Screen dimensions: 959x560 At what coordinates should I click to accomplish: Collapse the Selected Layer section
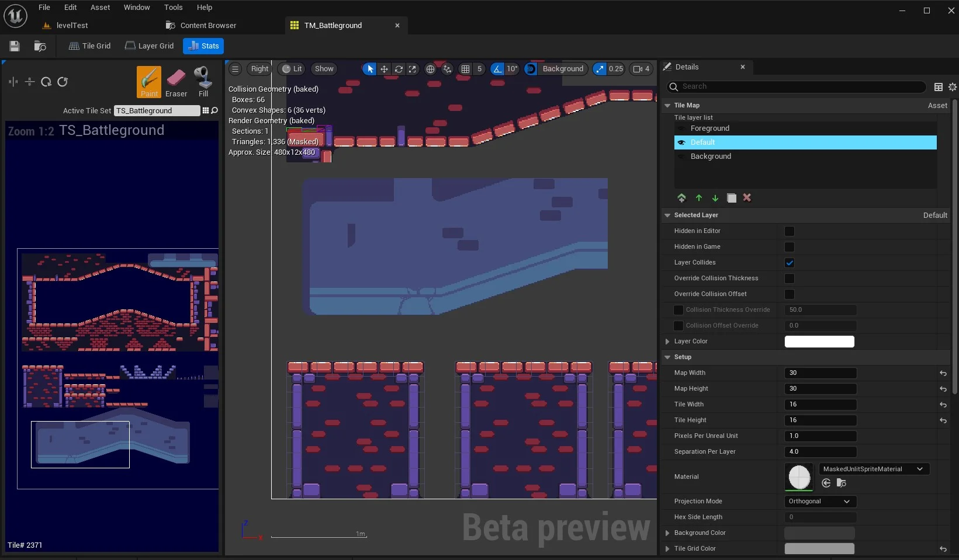click(667, 215)
